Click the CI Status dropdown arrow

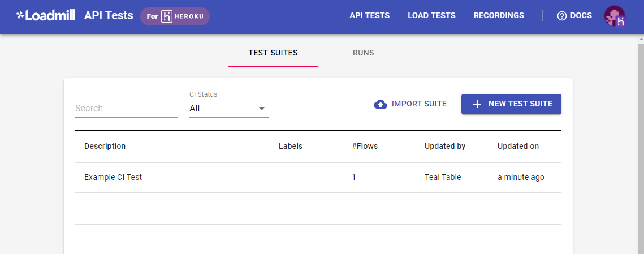[262, 109]
